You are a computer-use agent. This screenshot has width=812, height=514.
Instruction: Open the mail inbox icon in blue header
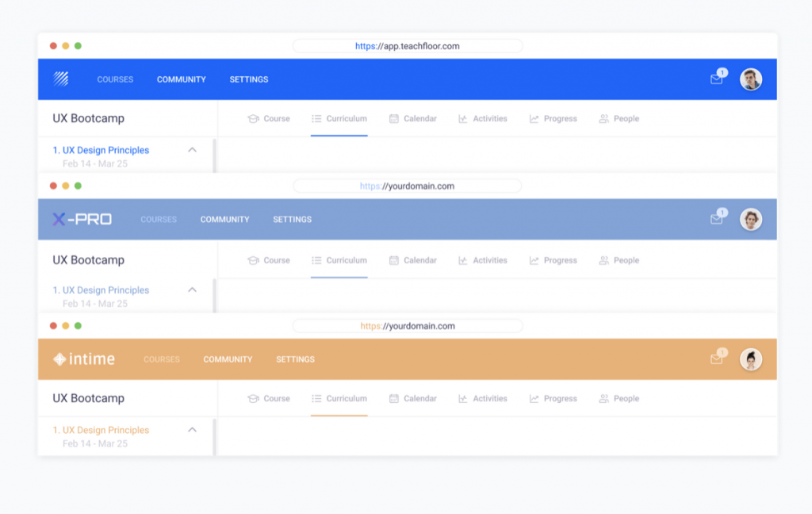click(x=716, y=79)
